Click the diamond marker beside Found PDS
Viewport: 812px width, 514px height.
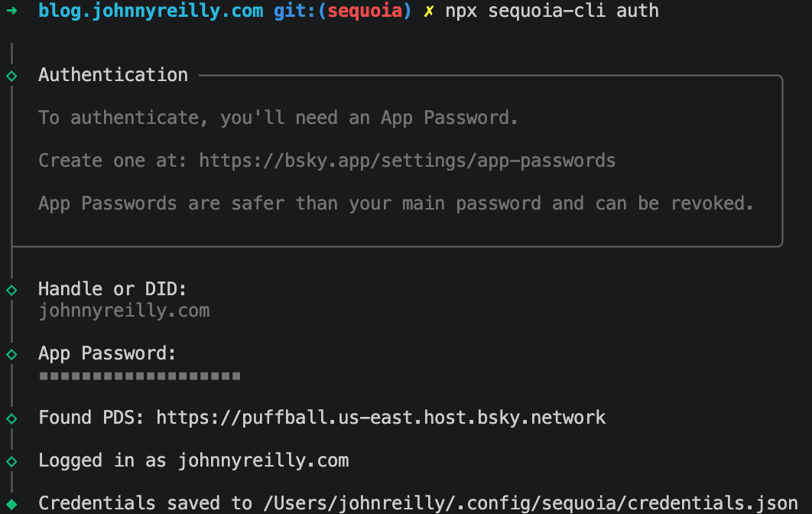point(11,418)
